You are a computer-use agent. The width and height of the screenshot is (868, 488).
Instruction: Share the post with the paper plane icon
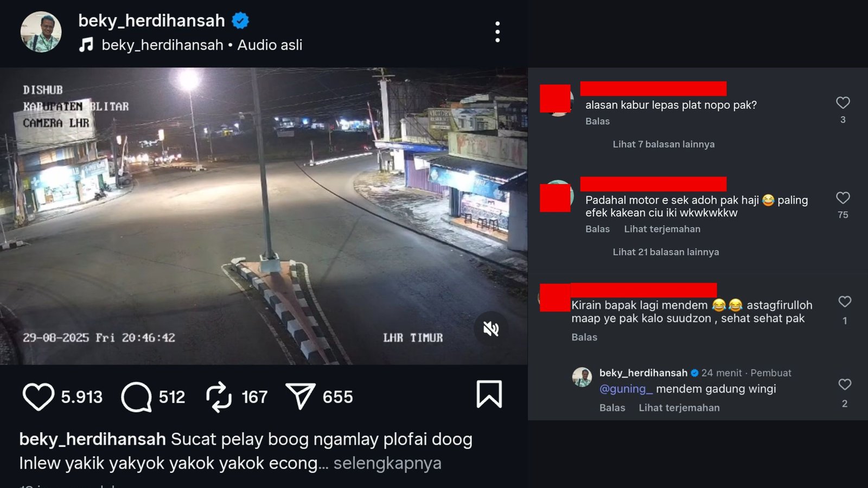pyautogui.click(x=300, y=396)
